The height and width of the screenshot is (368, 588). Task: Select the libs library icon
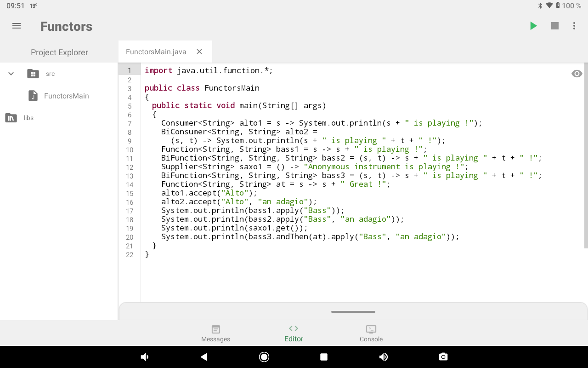point(11,118)
